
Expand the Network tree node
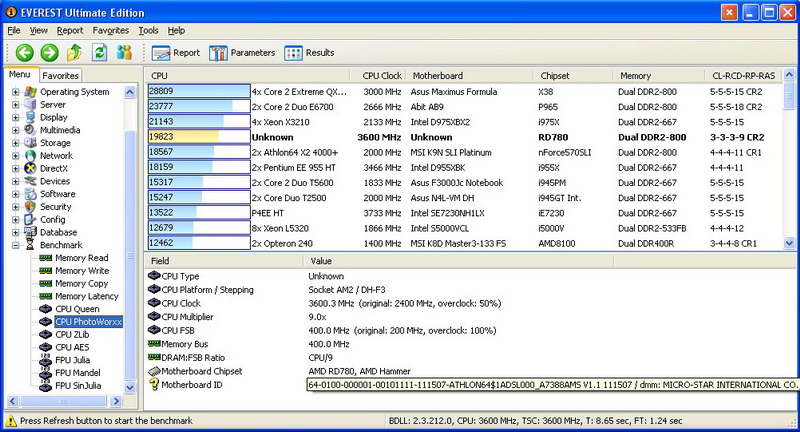click(x=15, y=156)
